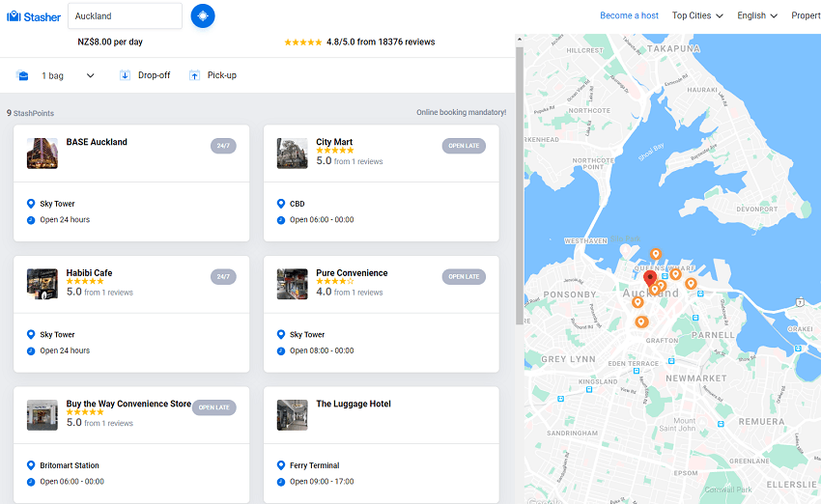Click the Pick-up arrow icon
This screenshot has height=504, width=821.
point(194,75)
